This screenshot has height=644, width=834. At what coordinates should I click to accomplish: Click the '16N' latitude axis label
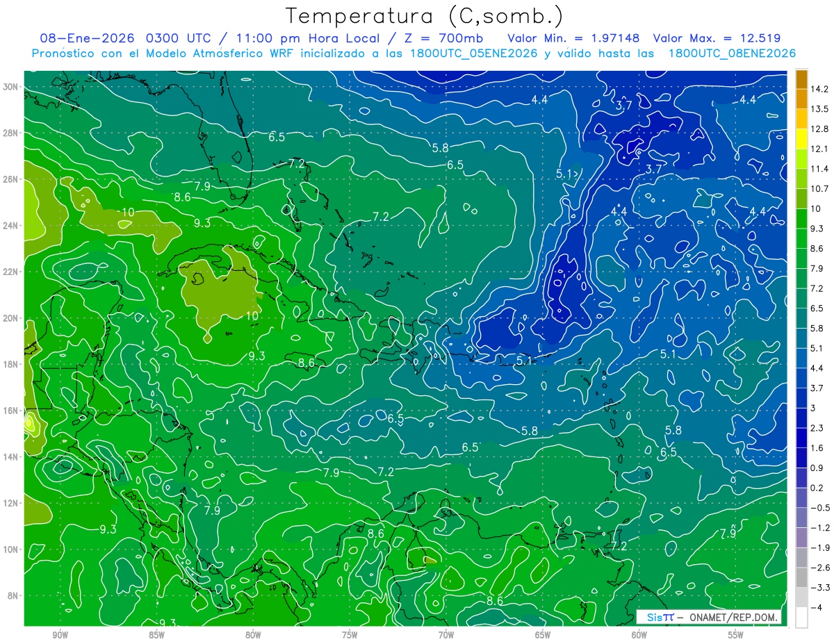(12, 411)
